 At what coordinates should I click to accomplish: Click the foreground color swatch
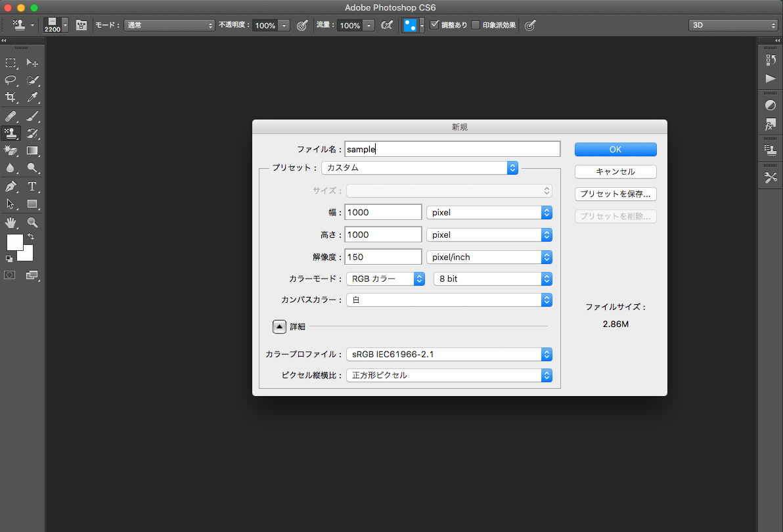coord(14,242)
